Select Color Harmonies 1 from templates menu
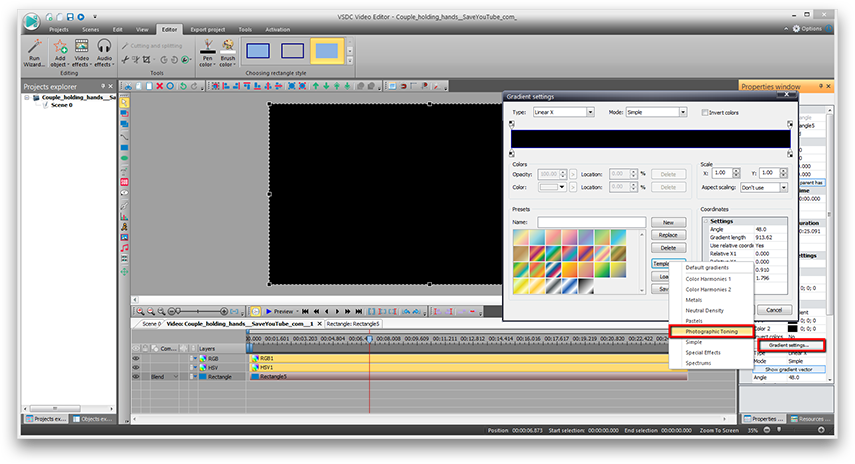Screen dimensions: 855x464 pyautogui.click(x=708, y=279)
